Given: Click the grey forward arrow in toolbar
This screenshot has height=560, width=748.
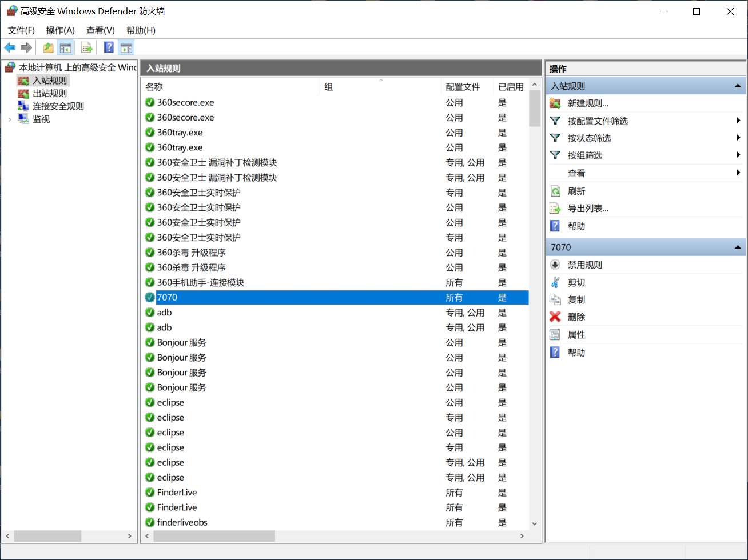Looking at the screenshot, I should pyautogui.click(x=26, y=47).
